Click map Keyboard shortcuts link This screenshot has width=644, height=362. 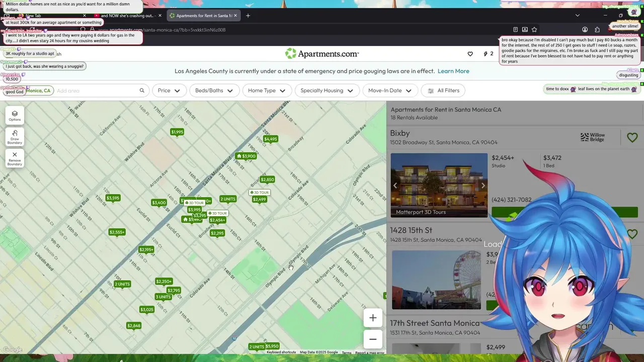281,352
